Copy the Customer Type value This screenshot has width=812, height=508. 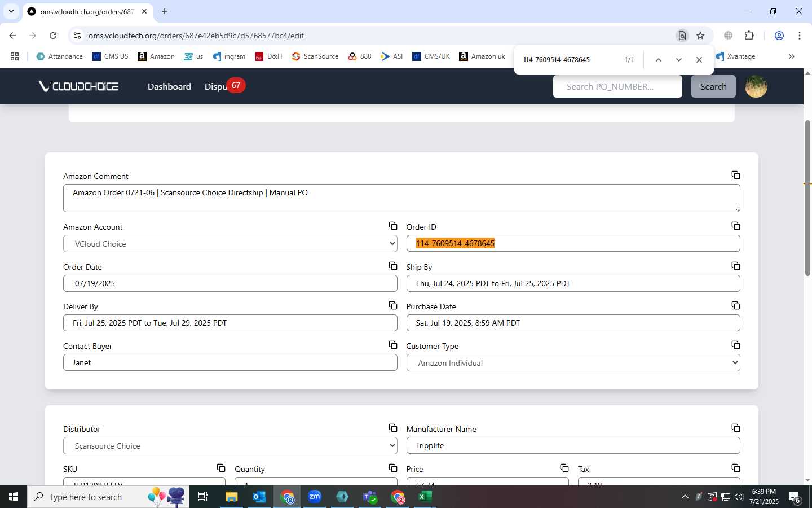pos(735,345)
